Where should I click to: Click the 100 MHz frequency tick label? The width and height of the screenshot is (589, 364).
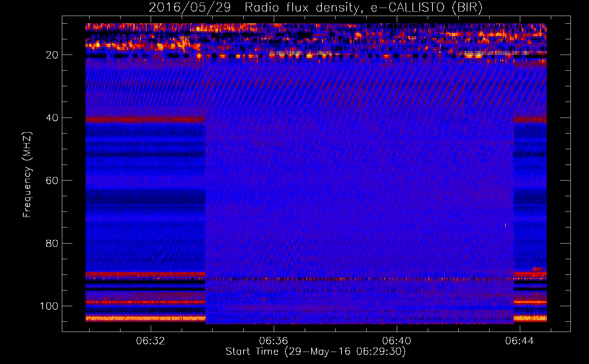(x=49, y=306)
